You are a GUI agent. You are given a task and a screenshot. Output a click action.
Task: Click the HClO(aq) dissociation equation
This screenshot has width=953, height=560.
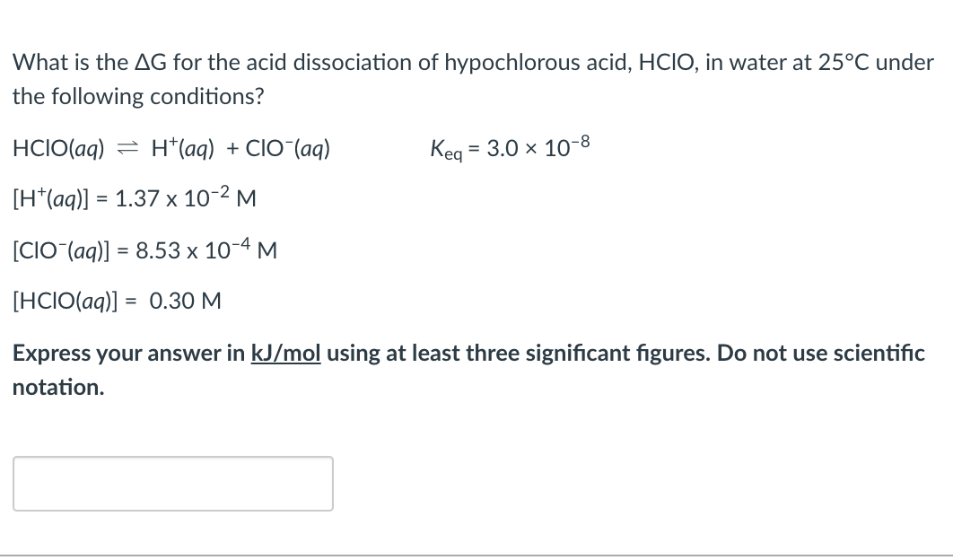pos(170,149)
